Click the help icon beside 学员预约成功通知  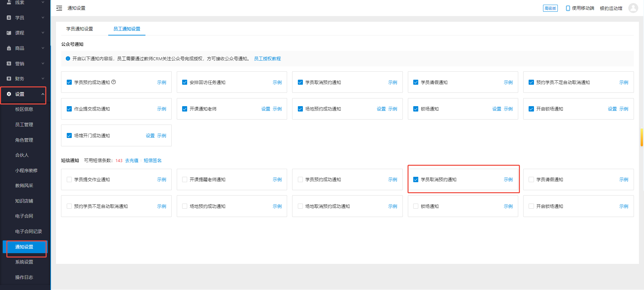pos(114,82)
